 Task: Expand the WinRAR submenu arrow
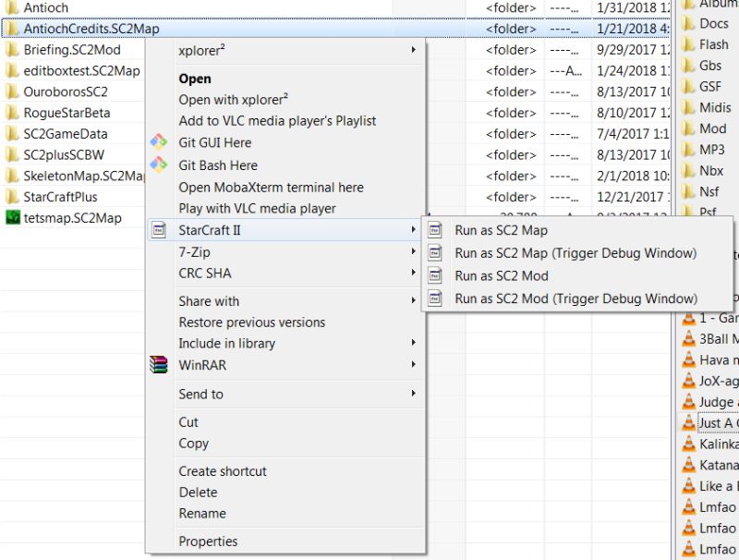pos(413,364)
